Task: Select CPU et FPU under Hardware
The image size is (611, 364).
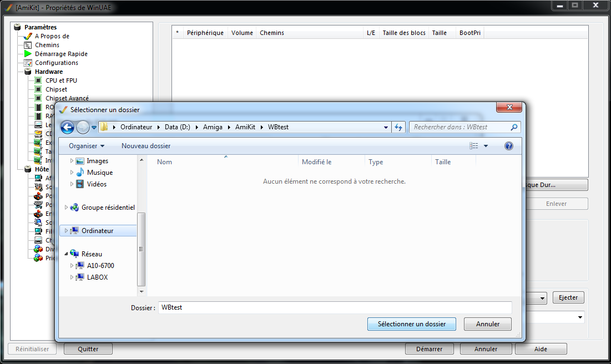Action: coord(61,80)
